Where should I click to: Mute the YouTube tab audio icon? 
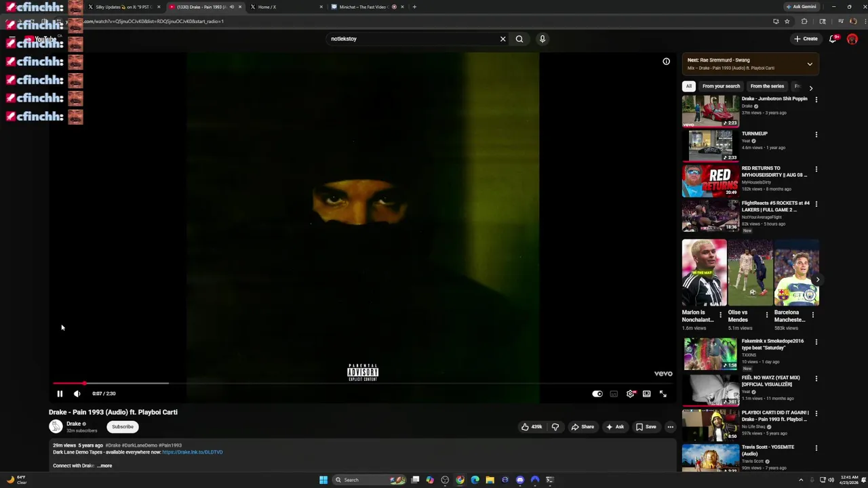tap(231, 7)
